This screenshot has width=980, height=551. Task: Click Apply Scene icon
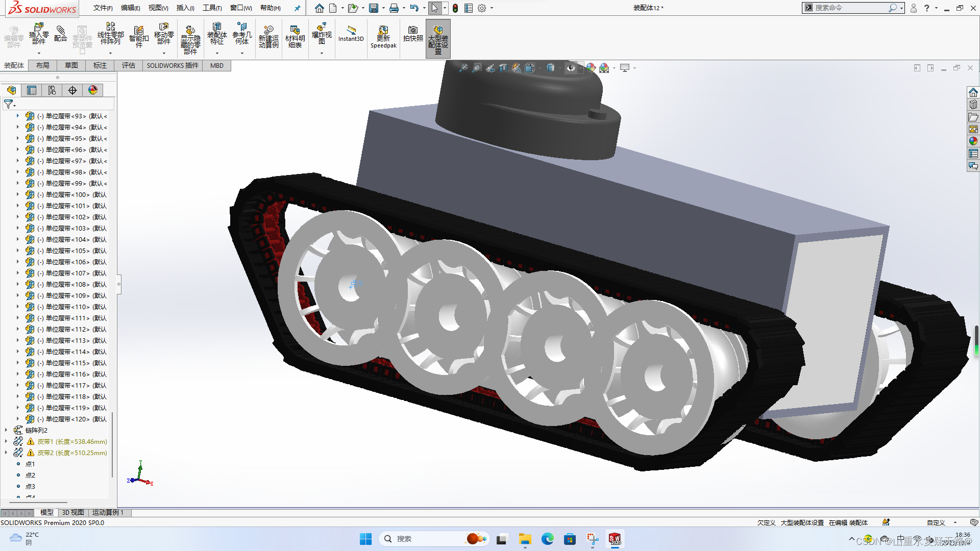point(604,68)
